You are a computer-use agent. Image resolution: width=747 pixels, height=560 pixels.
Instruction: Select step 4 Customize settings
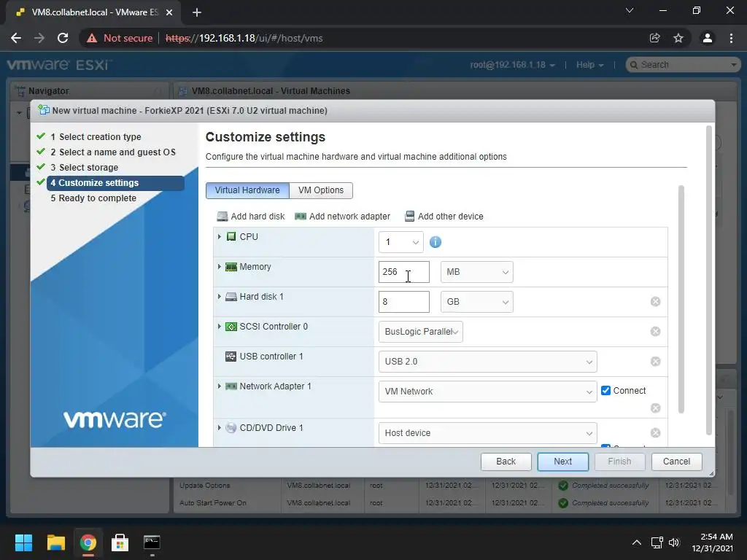click(115, 183)
